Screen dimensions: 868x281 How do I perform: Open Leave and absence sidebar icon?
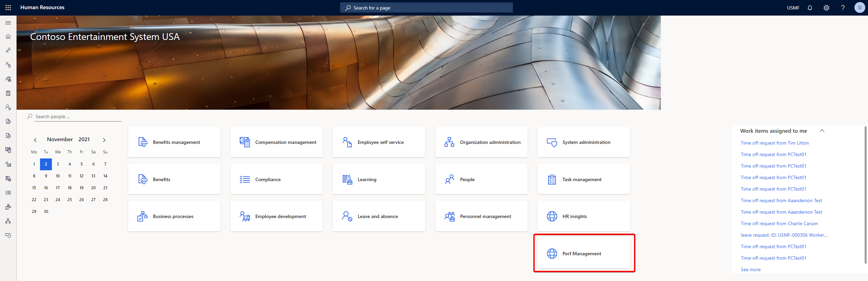point(8,107)
